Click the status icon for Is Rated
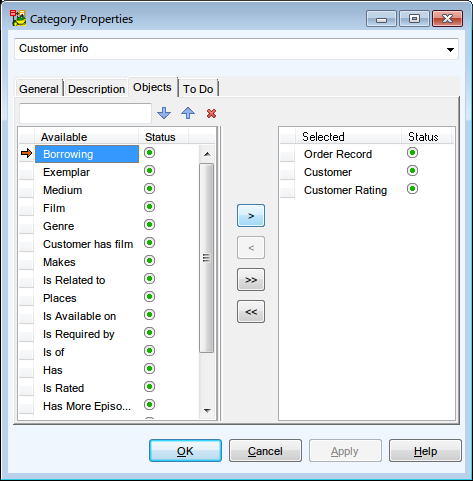The height and width of the screenshot is (481, 473). 150,387
